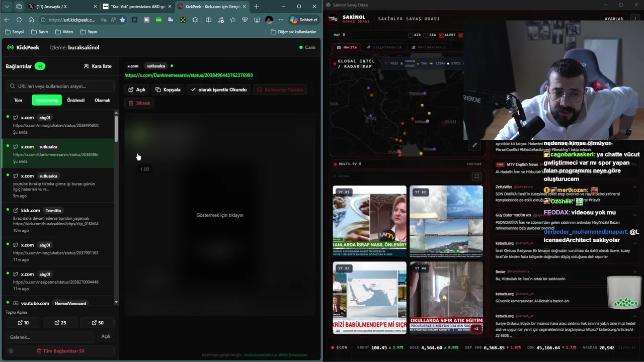Open the YT #1 video thumbnail

coord(369,221)
